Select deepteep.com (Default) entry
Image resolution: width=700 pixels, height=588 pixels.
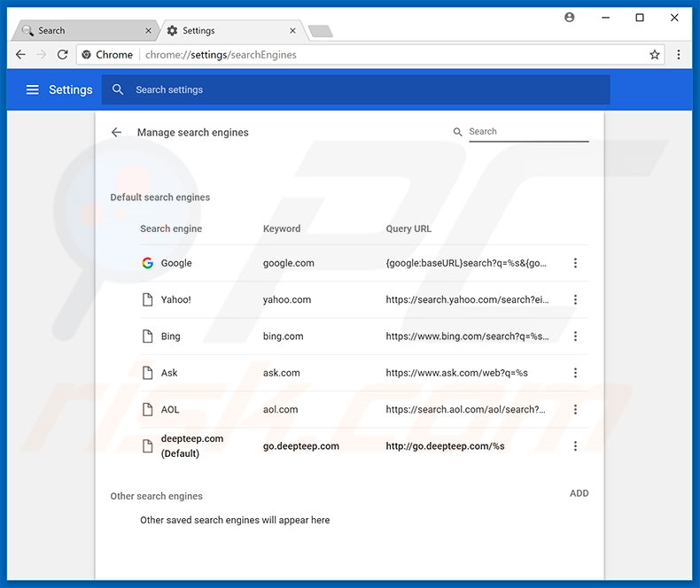tap(192, 445)
